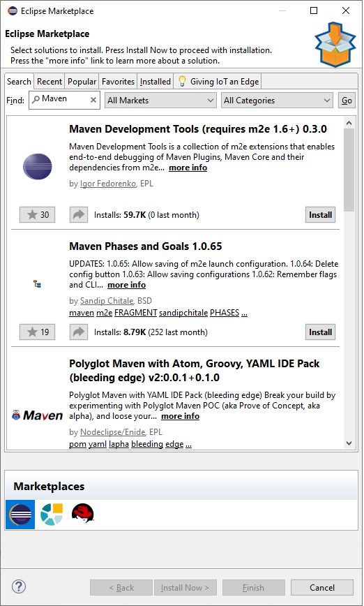The height and width of the screenshot is (606, 364).
Task: Click the PHASES tag link
Action: [x=225, y=313]
